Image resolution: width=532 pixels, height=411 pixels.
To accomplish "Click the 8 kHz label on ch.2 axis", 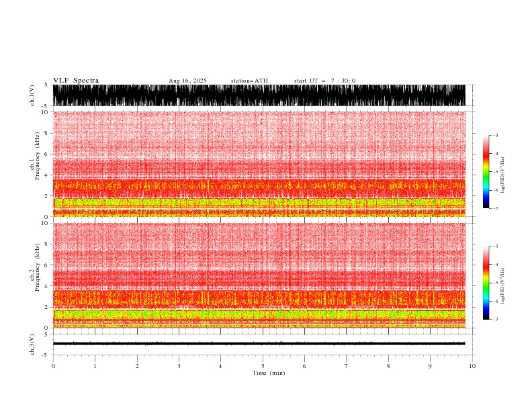I will tap(47, 244).
